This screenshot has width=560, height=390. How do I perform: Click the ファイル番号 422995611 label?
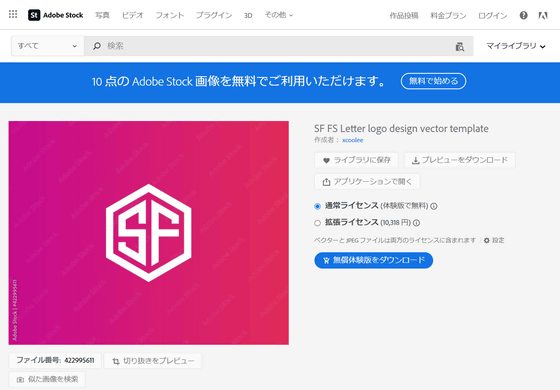(55, 360)
